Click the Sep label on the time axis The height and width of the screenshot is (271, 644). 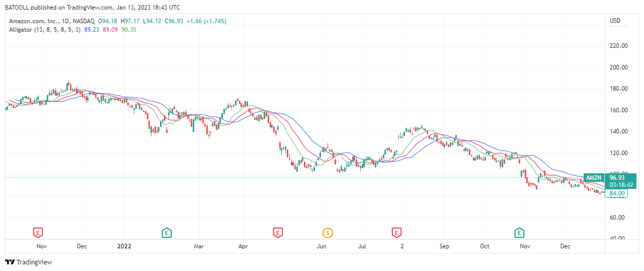click(x=444, y=246)
